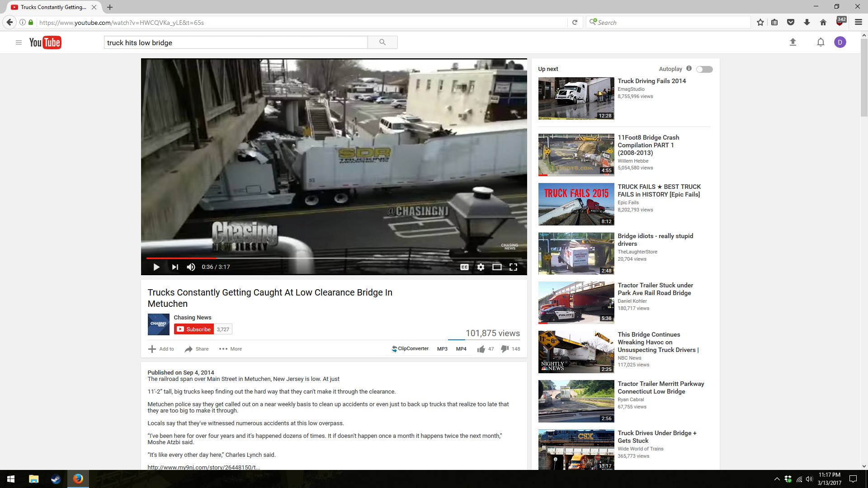Screen dimensions: 868x488
Task: Open the Add to playlist menu
Action: [161, 349]
